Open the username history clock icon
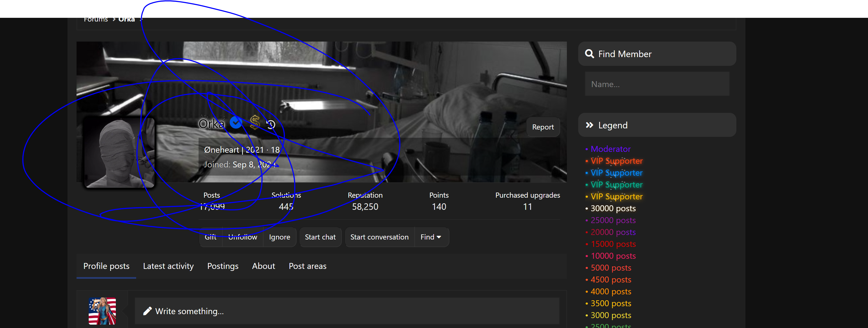 point(271,124)
